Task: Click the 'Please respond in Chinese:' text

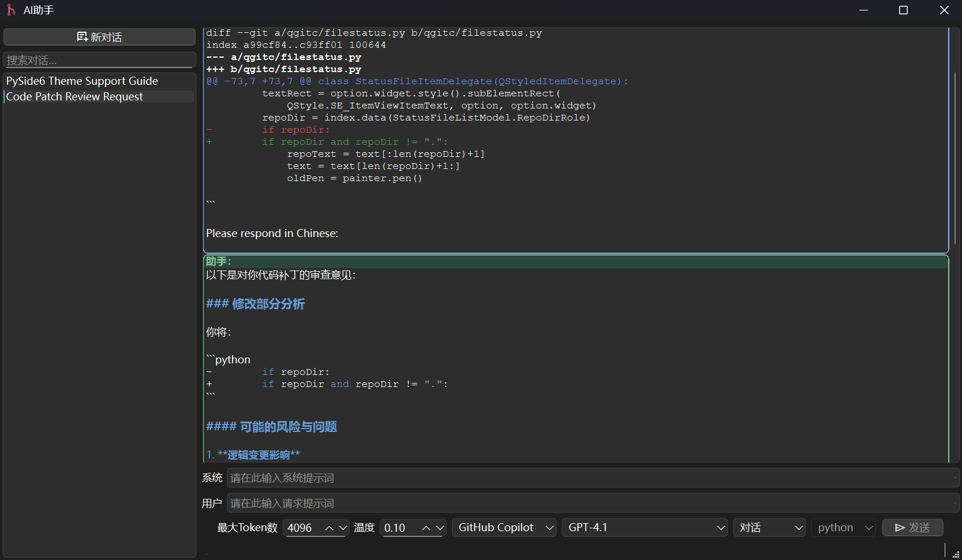Action: (272, 233)
